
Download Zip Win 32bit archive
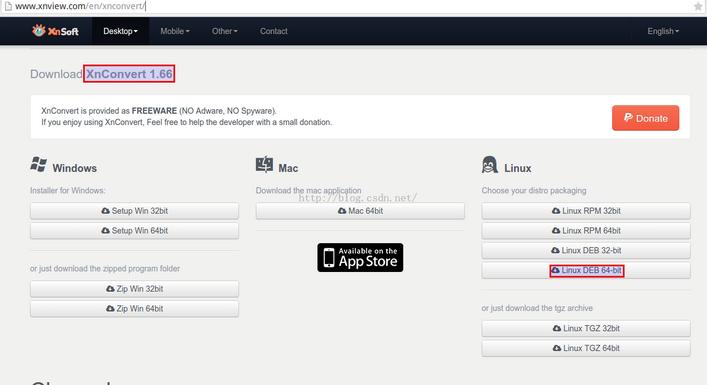pos(134,289)
